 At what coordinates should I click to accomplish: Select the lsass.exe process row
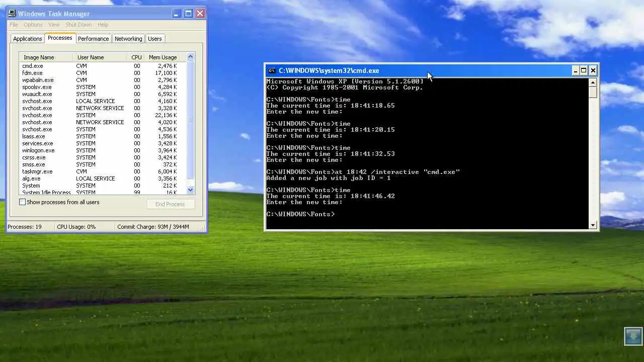[x=103, y=136]
